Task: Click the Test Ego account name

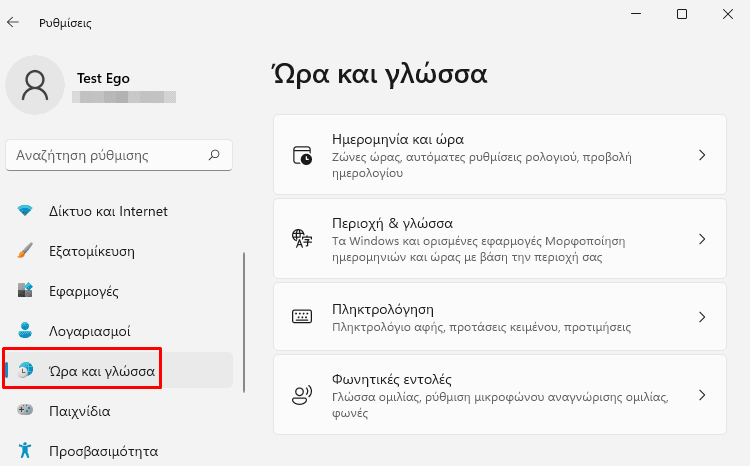Action: click(103, 78)
